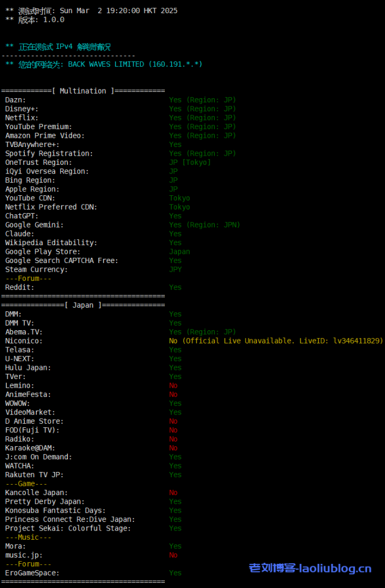Click the Lemino No result
Viewport: 385px width, 588px height.
173,385
